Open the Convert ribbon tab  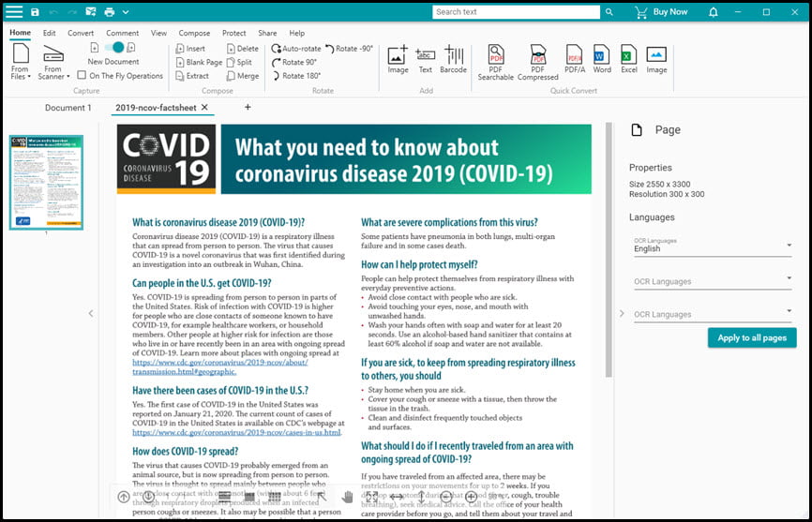point(81,33)
